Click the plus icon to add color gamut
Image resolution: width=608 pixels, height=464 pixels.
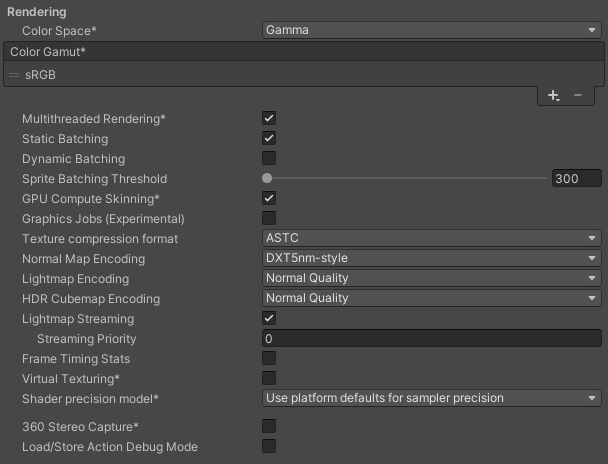pos(554,96)
